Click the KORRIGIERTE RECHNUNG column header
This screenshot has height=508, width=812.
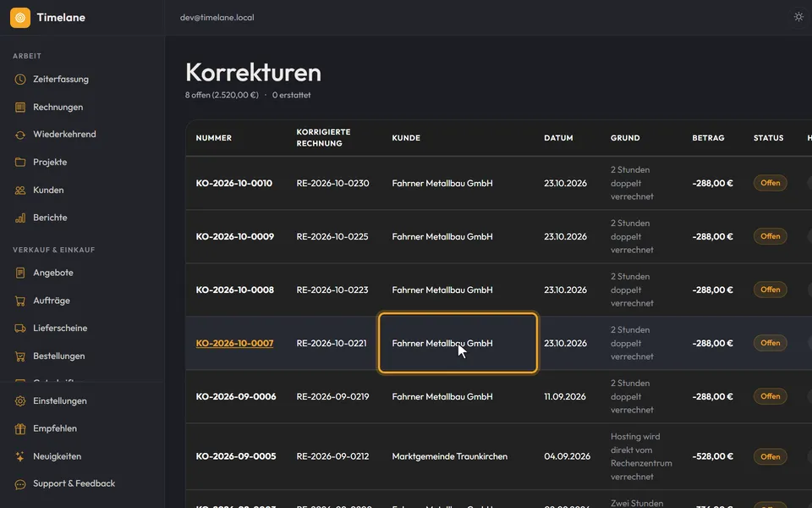point(323,138)
